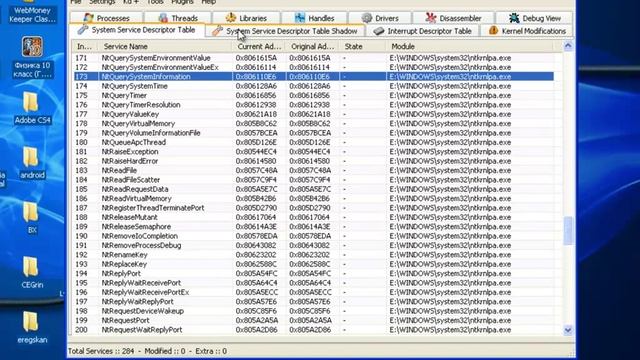Sort by the Module column header

(x=469, y=47)
